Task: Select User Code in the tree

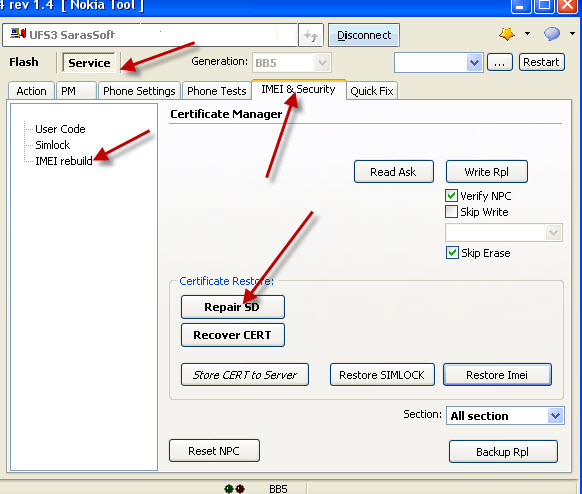Action: tap(60, 129)
